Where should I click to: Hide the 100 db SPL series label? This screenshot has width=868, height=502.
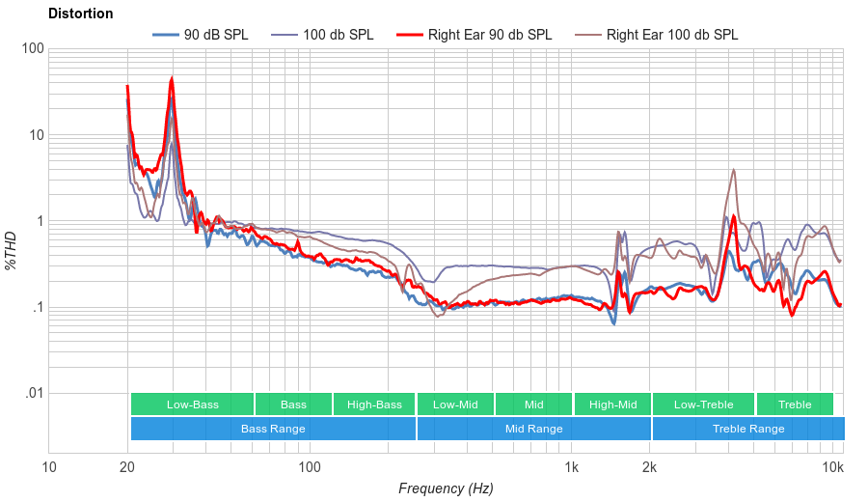338,35
